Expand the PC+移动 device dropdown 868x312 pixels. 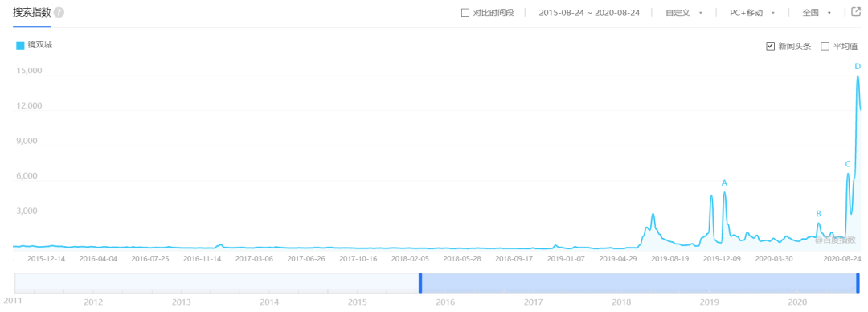[x=751, y=13]
